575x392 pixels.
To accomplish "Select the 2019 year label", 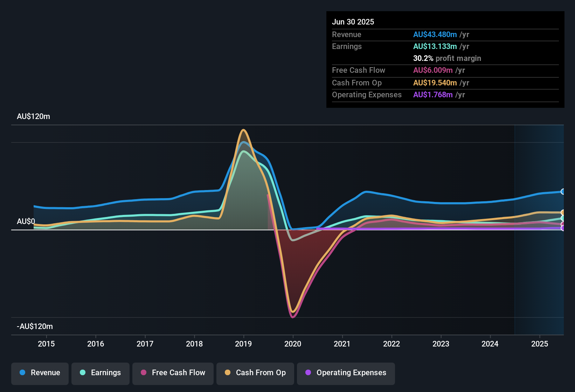I will [244, 344].
